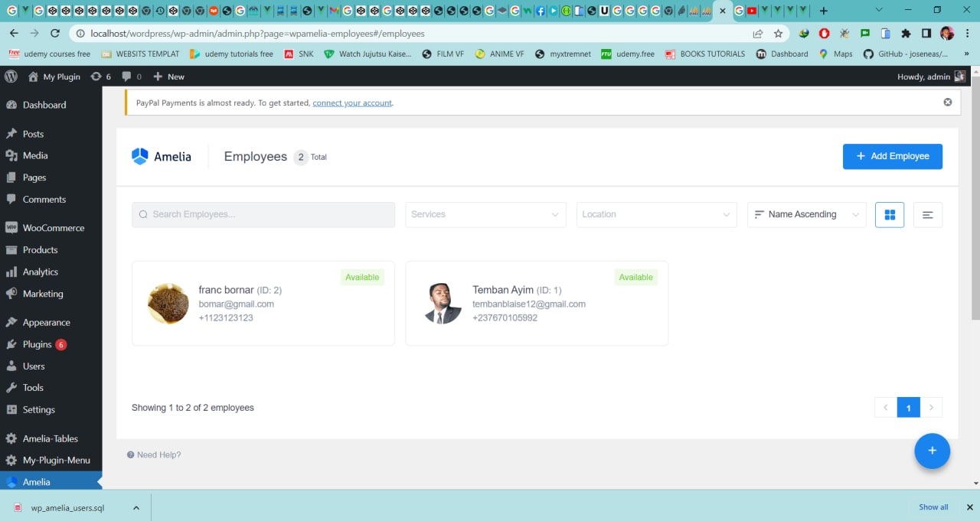Click Available badge on Temban Ayim card

[636, 277]
